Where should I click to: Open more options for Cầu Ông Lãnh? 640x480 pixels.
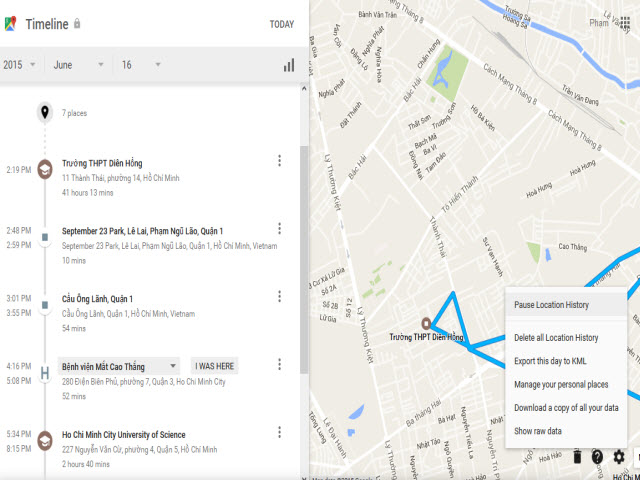(x=279, y=297)
